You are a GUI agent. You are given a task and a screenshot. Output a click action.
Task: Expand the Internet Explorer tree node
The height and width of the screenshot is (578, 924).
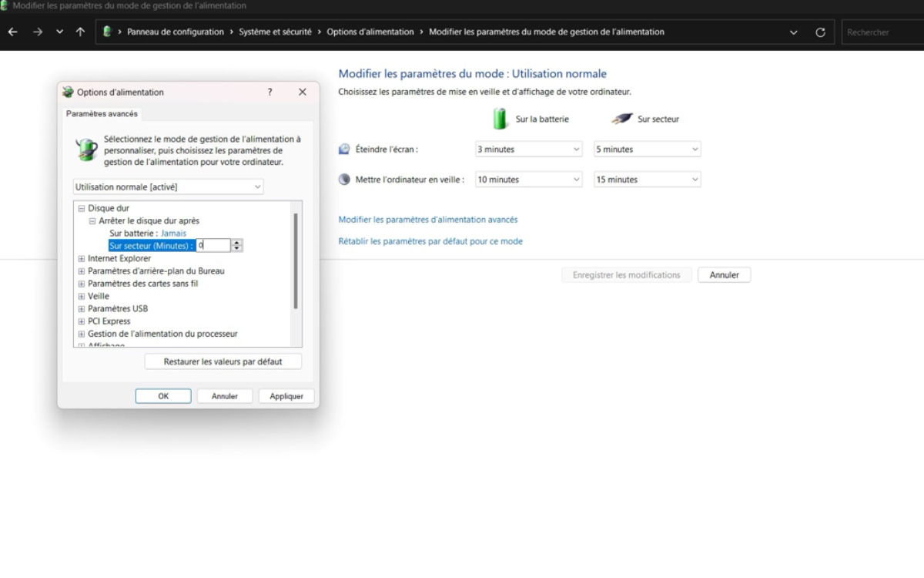pos(81,259)
